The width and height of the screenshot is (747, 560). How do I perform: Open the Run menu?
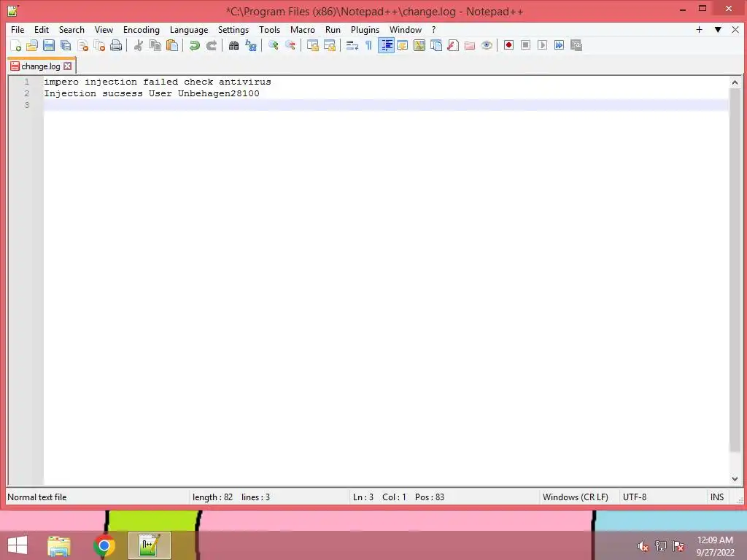[x=333, y=29]
